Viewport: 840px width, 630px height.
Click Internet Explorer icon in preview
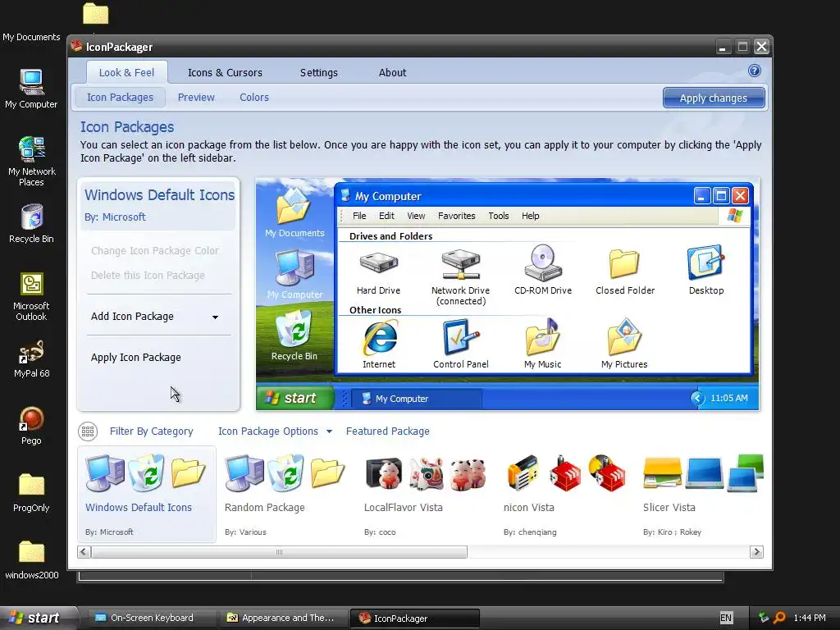(379, 337)
